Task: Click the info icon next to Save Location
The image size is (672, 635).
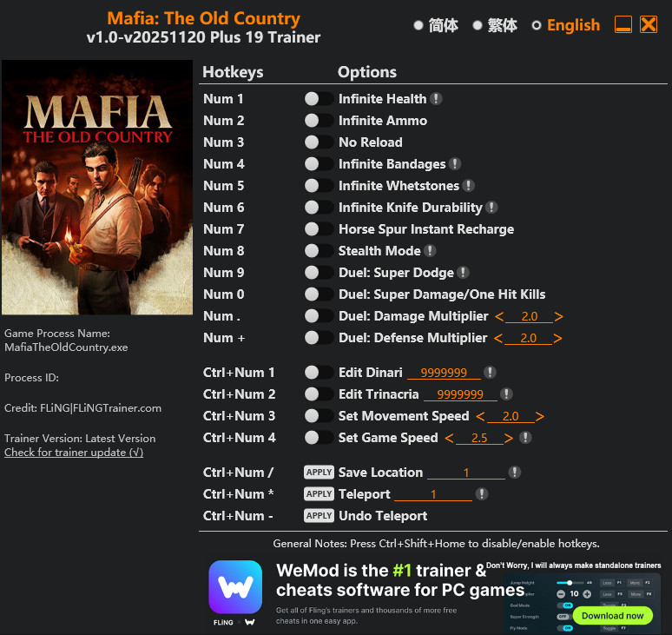Action: point(515,473)
